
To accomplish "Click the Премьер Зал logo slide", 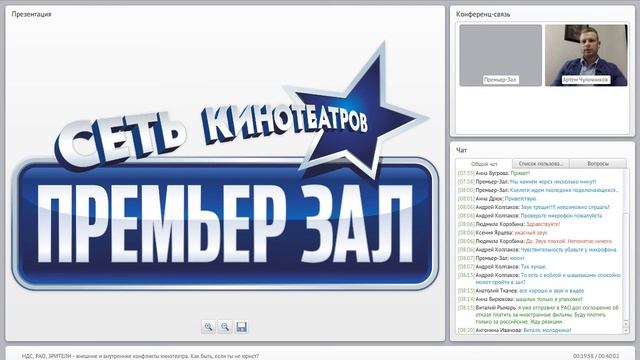I will point(225,167).
